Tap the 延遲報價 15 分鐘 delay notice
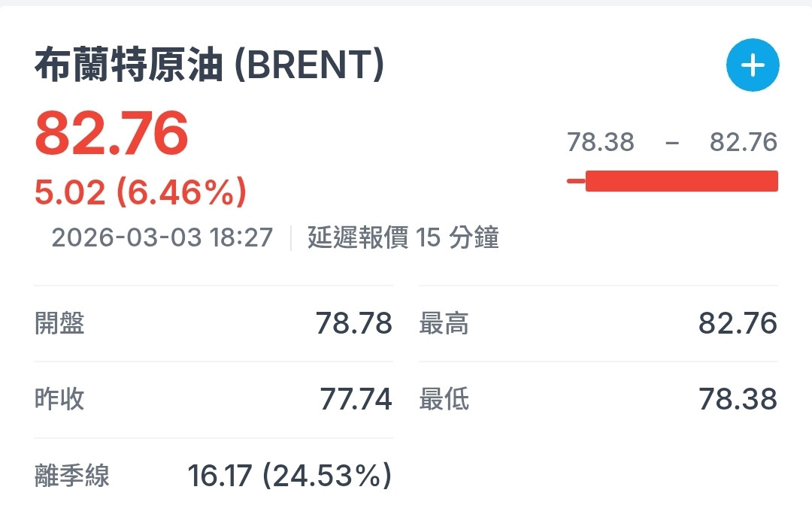 pyautogui.click(x=403, y=238)
